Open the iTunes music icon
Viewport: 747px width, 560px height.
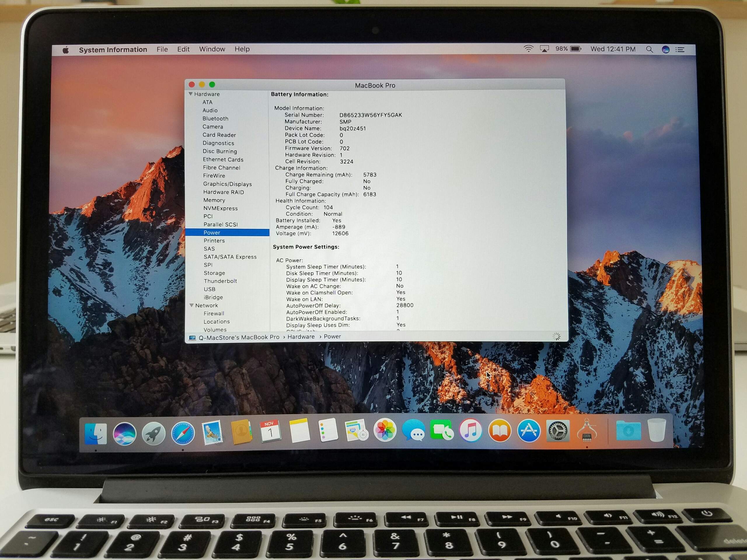(x=471, y=430)
